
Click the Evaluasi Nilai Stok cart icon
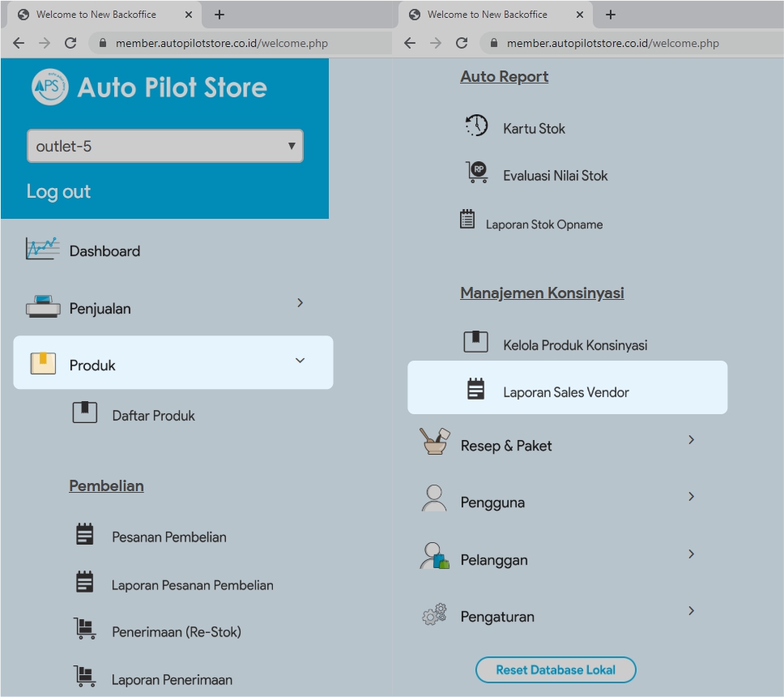pos(476,173)
